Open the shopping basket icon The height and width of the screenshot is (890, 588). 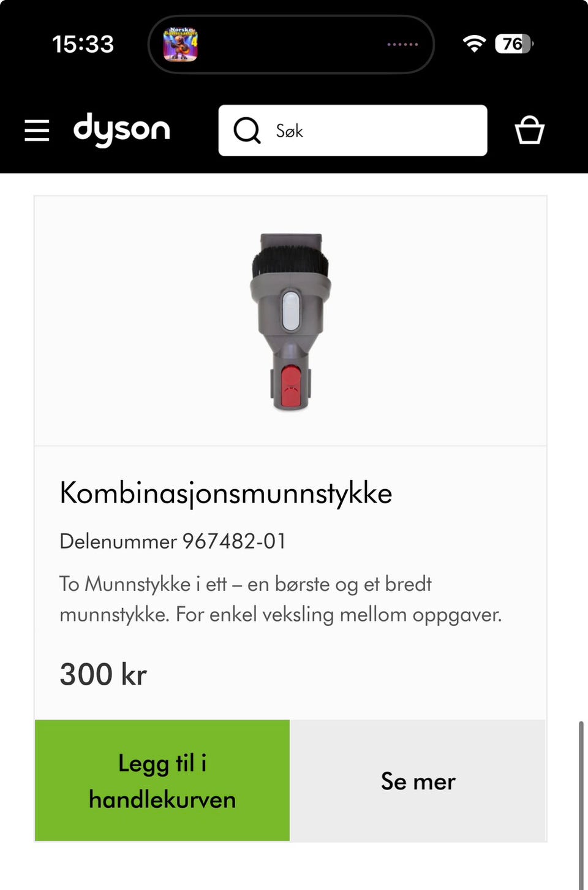[x=529, y=130]
